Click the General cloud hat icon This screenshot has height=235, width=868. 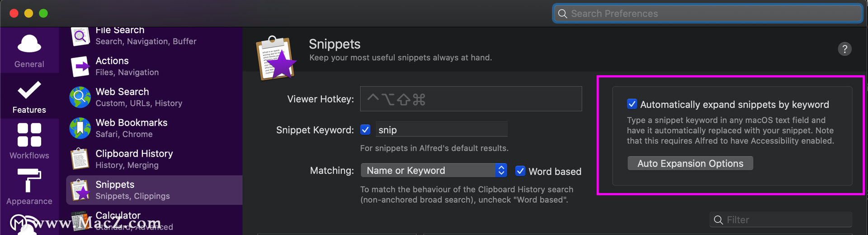[x=29, y=44]
